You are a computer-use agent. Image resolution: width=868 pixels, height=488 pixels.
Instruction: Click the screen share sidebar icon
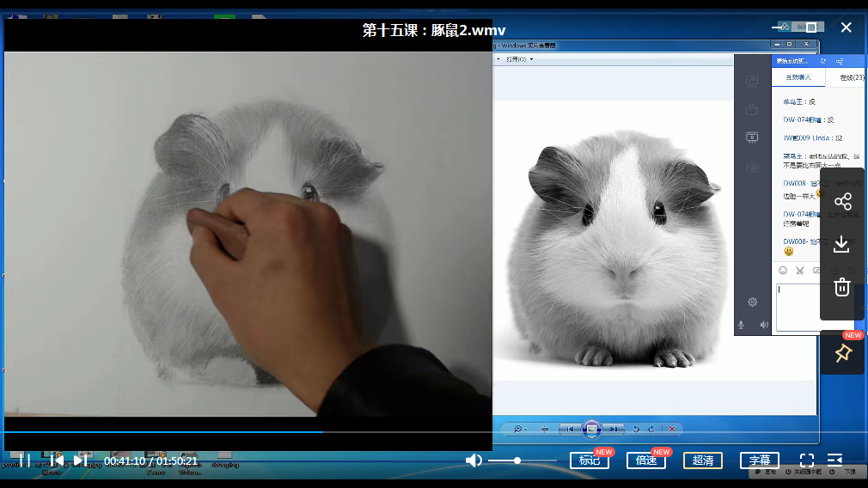point(752,81)
